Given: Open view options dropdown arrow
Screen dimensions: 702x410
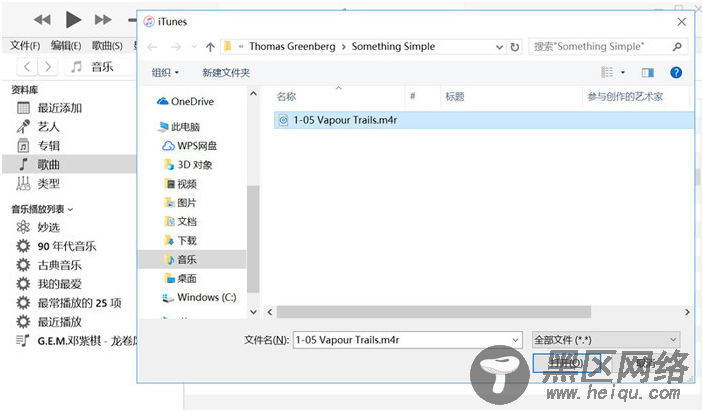Looking at the screenshot, I should [x=623, y=72].
